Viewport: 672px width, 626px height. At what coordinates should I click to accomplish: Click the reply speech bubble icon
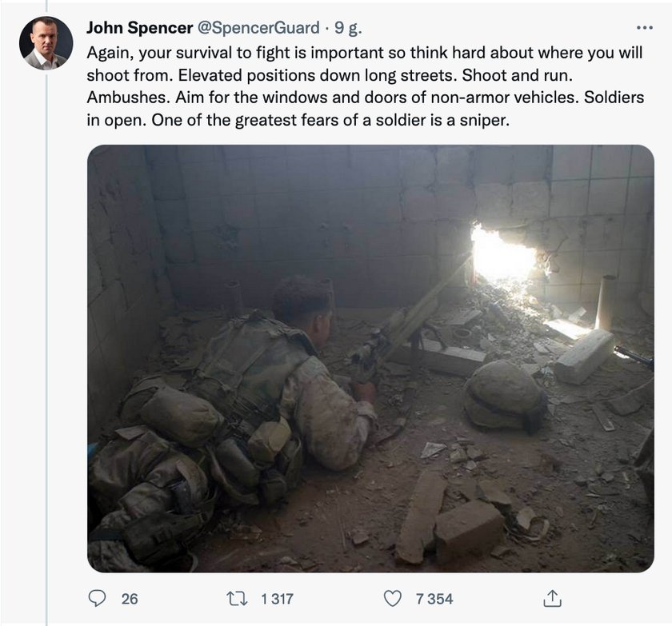click(x=97, y=598)
